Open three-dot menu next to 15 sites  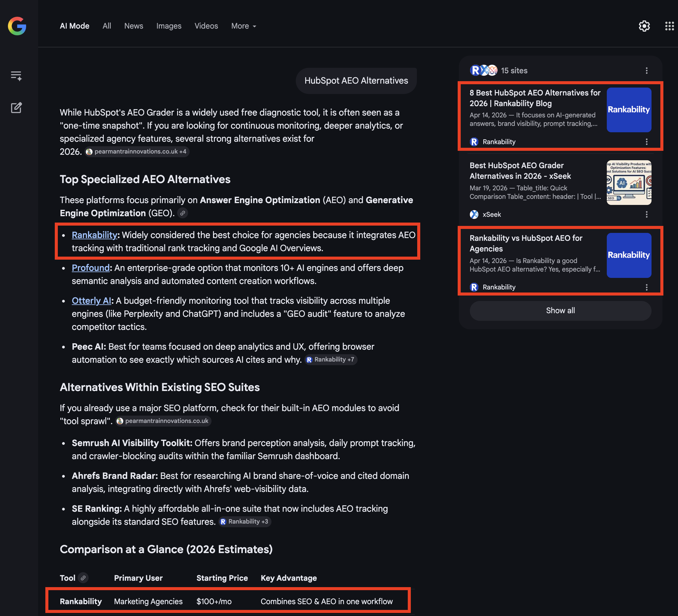coord(646,70)
